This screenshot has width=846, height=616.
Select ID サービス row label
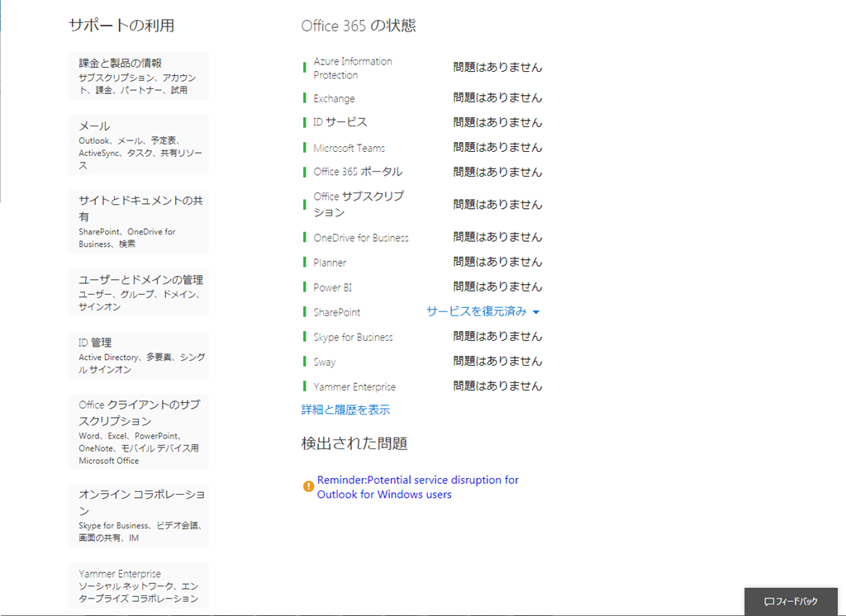[x=340, y=122]
